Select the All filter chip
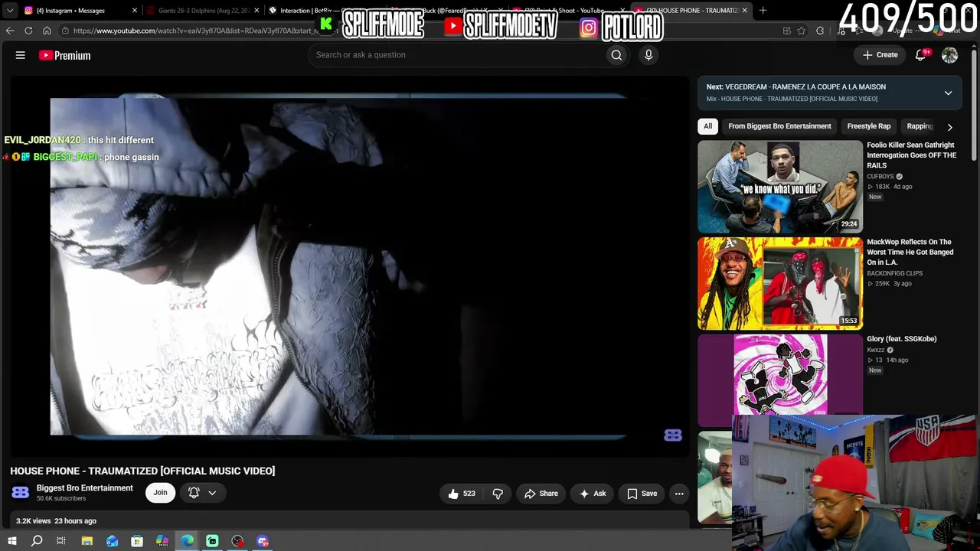This screenshot has height=551, width=980. coord(707,126)
